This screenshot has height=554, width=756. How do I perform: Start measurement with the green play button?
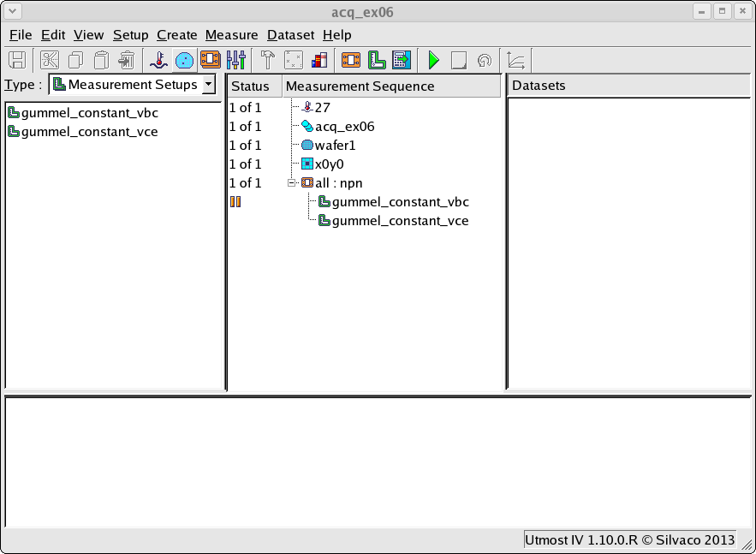tap(433, 60)
